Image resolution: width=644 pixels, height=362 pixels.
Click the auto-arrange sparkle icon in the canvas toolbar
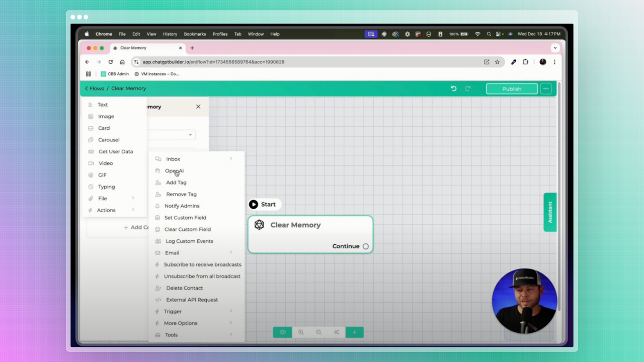coord(336,332)
